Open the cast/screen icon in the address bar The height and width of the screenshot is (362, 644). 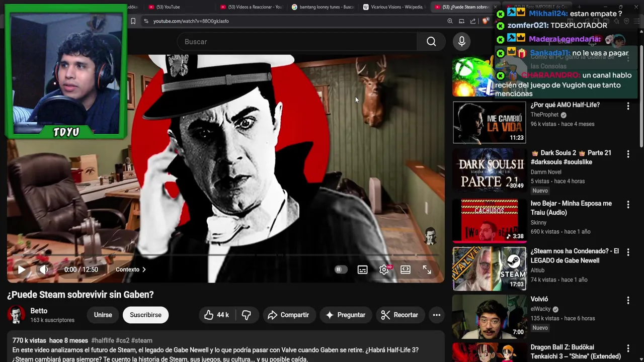click(x=461, y=21)
